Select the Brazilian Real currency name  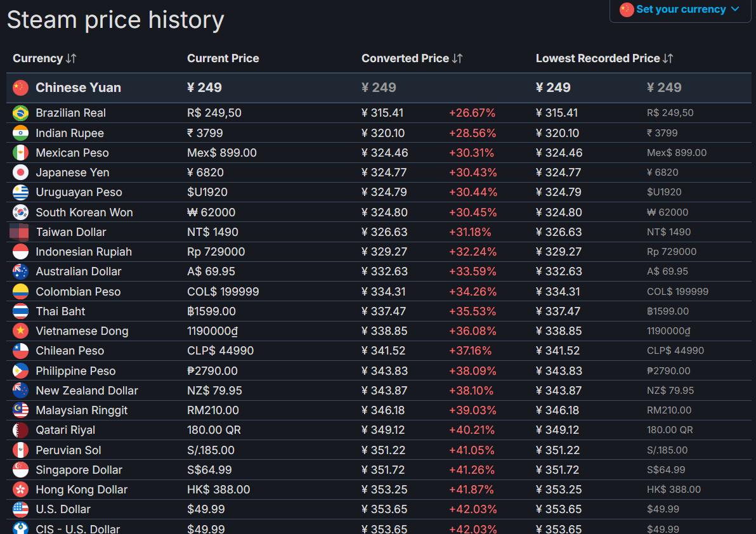tap(70, 113)
